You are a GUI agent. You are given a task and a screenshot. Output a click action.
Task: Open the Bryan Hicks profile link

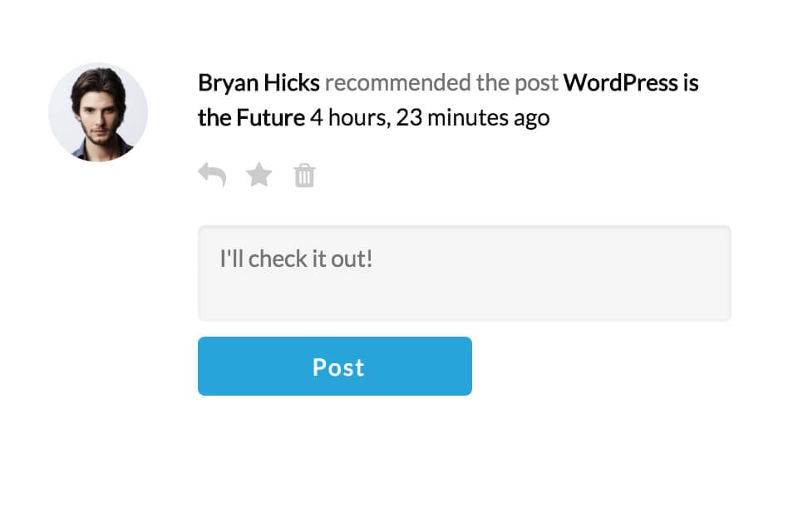point(259,83)
